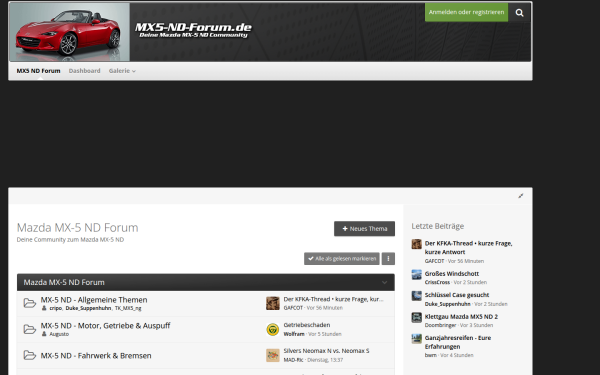The height and width of the screenshot is (375, 600).
Task: Open MX-5 ND - Motor, Getriebe & Auspuff board
Action: point(106,326)
